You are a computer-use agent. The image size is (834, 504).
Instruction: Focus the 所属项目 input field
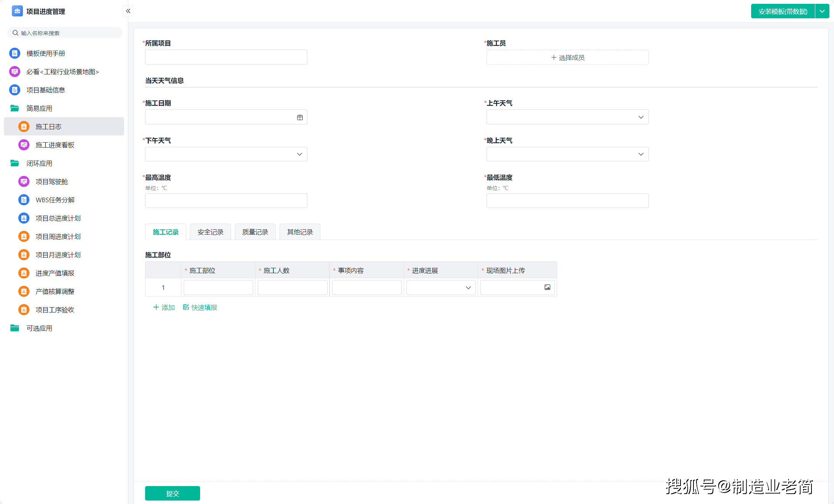tap(226, 57)
